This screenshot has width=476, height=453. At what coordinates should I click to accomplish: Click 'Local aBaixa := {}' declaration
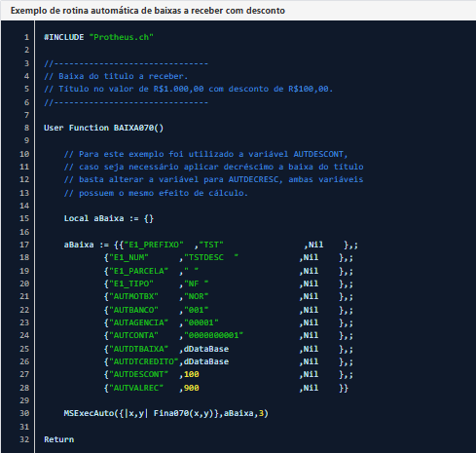click(x=109, y=218)
